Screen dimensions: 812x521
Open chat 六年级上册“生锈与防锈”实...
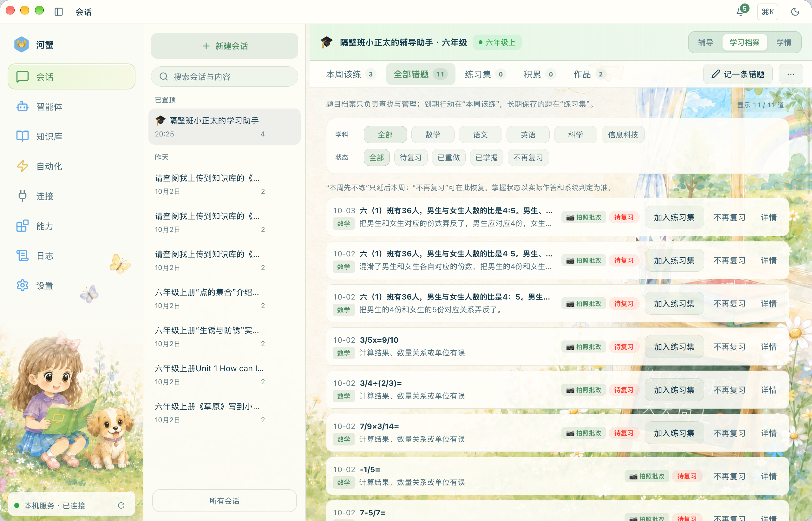tap(225, 337)
